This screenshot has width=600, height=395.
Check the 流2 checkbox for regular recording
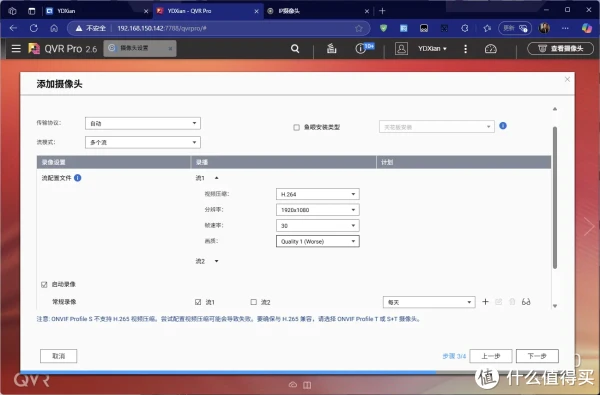253,302
